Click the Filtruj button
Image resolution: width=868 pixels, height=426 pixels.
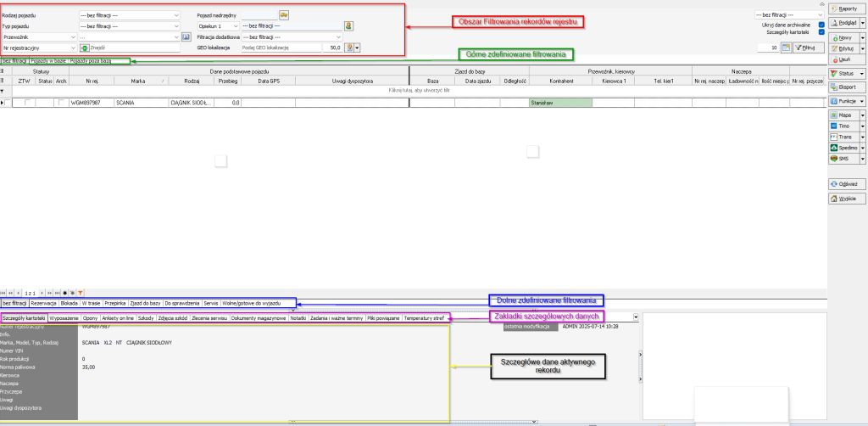[810, 48]
